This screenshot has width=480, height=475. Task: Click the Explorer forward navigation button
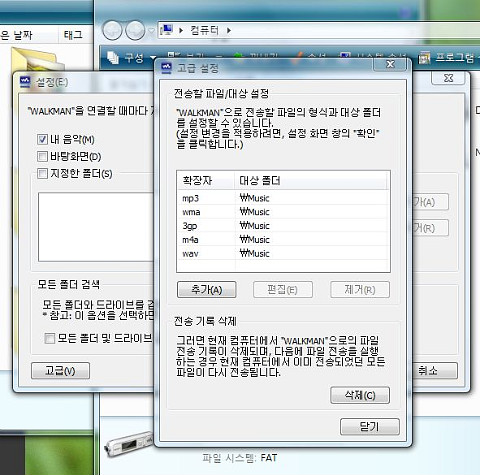pyautogui.click(x=135, y=30)
